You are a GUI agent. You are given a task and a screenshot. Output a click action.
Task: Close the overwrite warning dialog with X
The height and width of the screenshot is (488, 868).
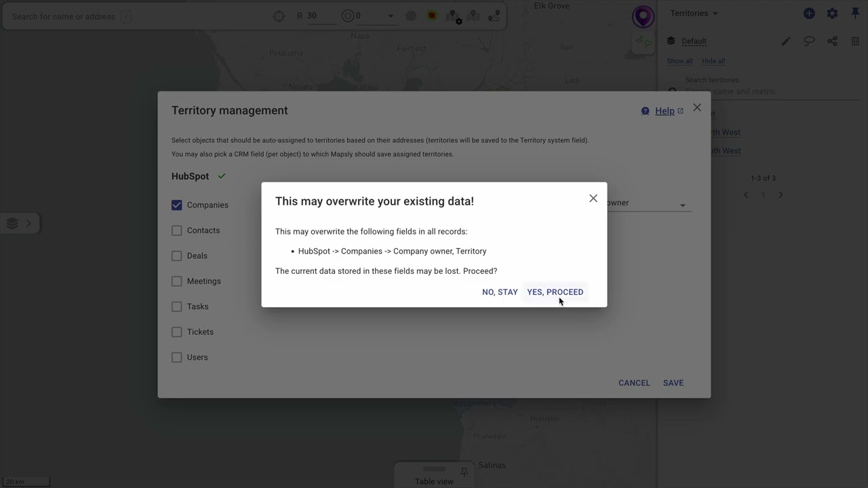coord(593,199)
